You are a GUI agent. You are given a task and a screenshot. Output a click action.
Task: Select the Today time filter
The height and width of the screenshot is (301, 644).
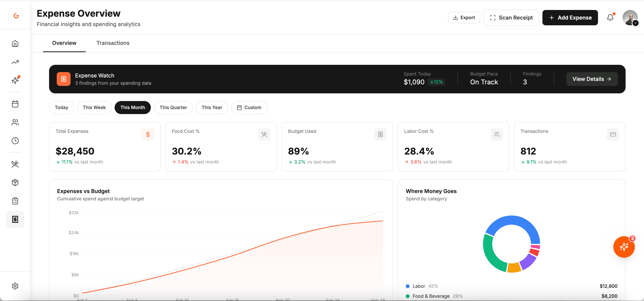click(x=61, y=107)
